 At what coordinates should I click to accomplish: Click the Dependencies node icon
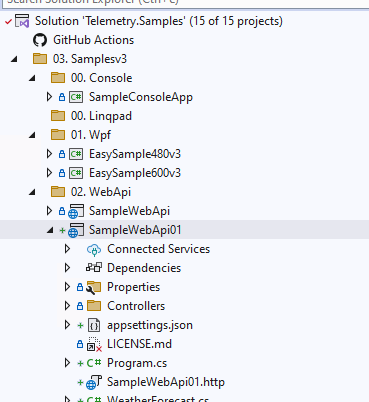pos(94,268)
